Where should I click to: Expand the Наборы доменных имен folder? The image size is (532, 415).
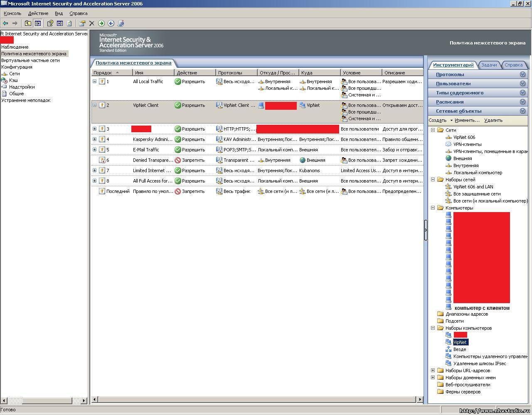click(433, 378)
